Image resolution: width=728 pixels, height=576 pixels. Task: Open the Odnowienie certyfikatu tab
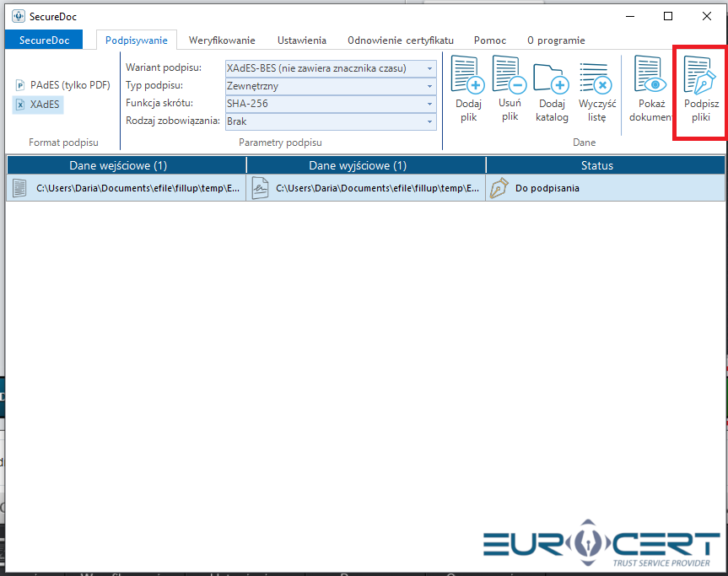pyautogui.click(x=400, y=40)
